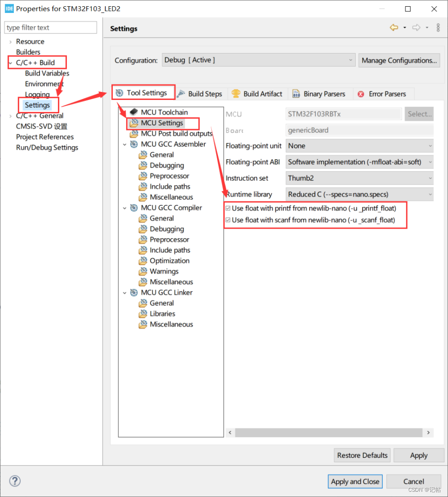This screenshot has height=497, width=448.
Task: Select Run/Debug Settings item
Action: pyautogui.click(x=47, y=147)
